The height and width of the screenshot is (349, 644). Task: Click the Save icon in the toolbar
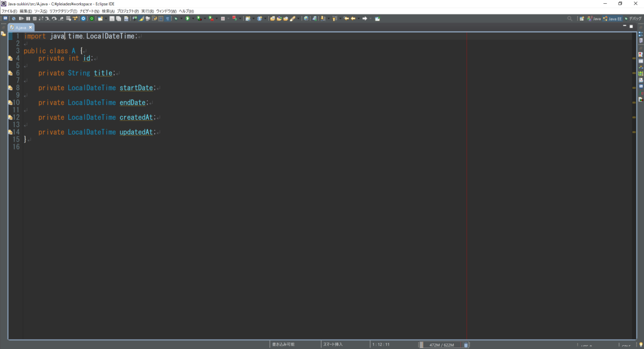[112, 18]
